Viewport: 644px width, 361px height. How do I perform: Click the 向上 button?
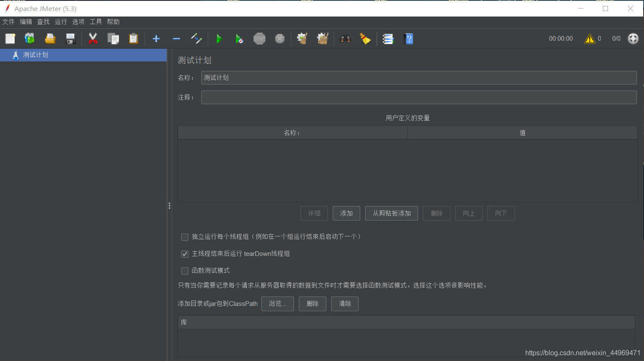click(x=469, y=214)
